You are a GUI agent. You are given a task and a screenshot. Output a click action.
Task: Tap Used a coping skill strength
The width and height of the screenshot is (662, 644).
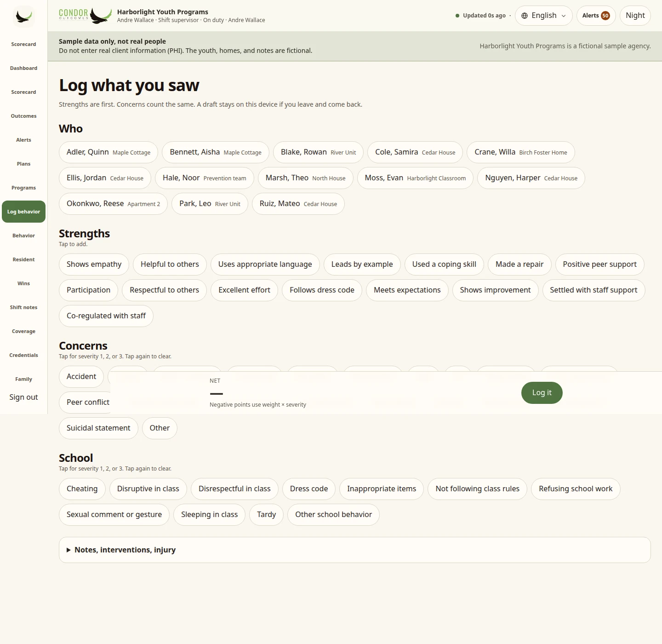click(x=444, y=264)
